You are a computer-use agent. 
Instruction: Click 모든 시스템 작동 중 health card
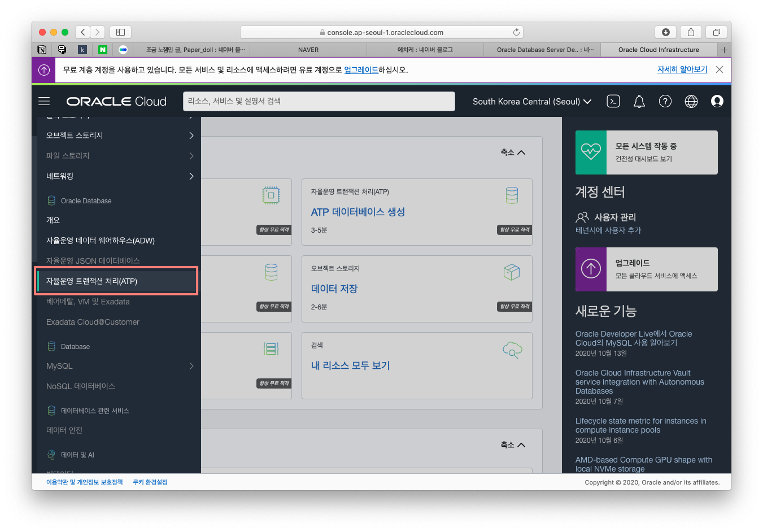646,152
